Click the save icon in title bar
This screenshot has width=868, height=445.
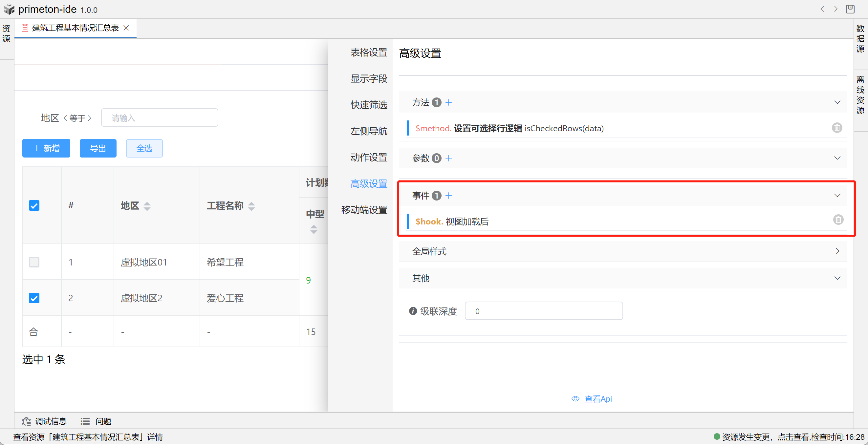coord(850,9)
